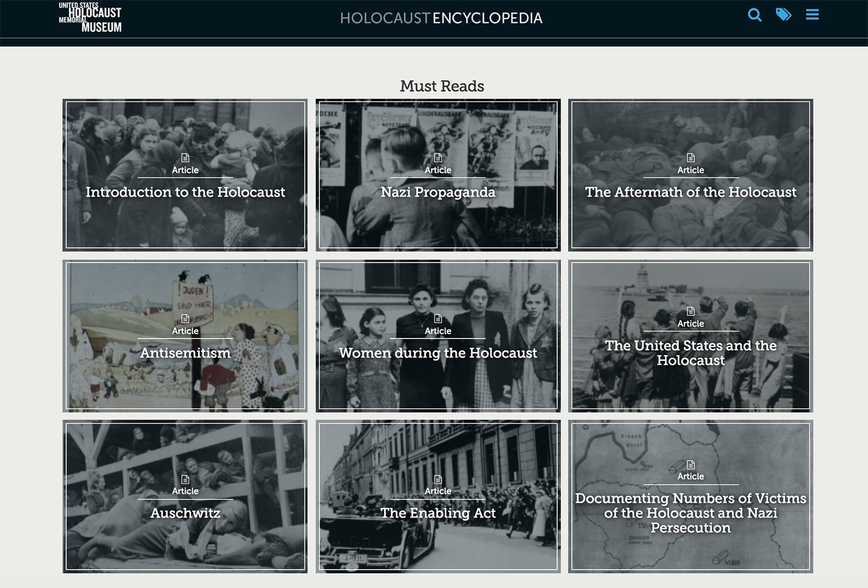Screen dimensions: 868x588
Task: Click the article icon on the Auschwitz card
Action: tap(186, 478)
